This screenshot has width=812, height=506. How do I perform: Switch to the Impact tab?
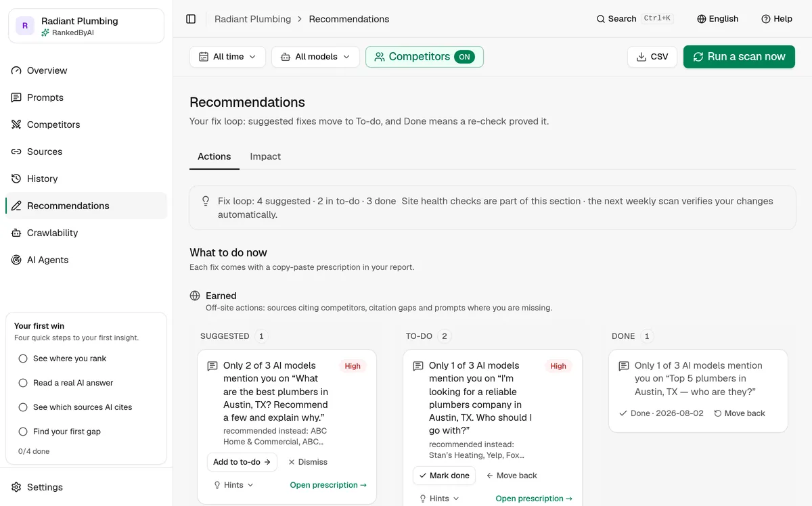(x=265, y=156)
